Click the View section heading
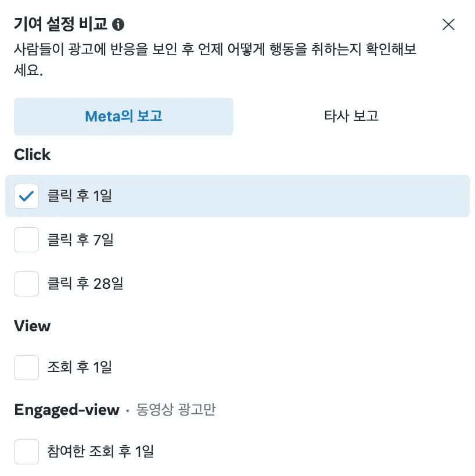 [33, 326]
